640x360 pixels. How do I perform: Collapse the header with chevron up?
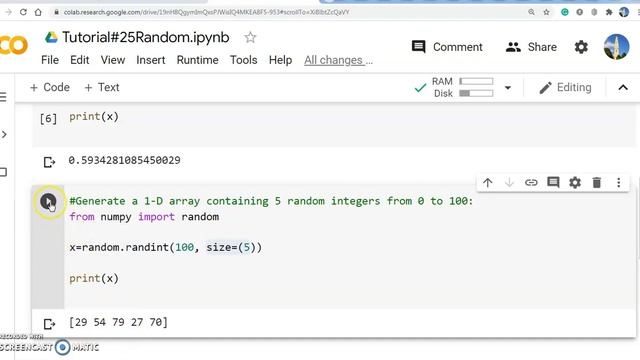pyautogui.click(x=623, y=87)
